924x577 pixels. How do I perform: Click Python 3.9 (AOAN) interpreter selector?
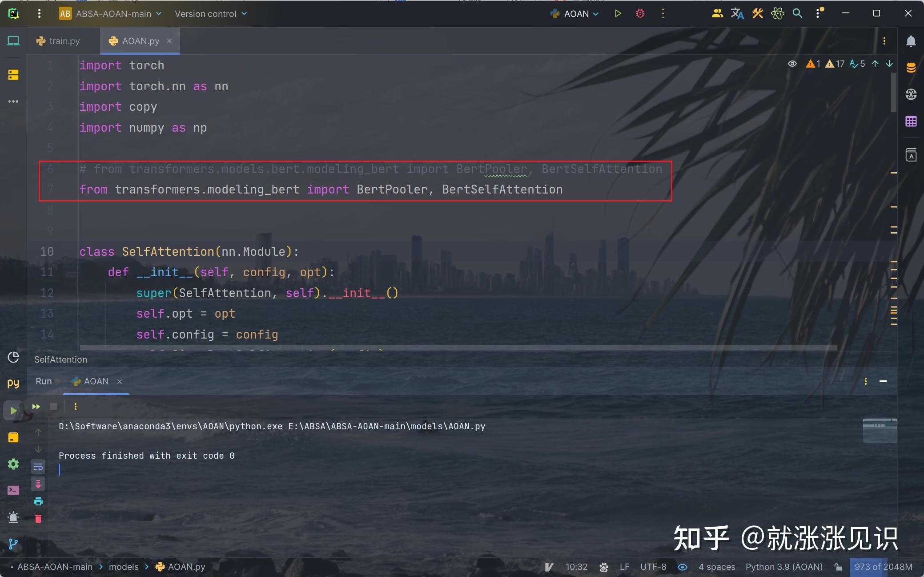(x=783, y=567)
